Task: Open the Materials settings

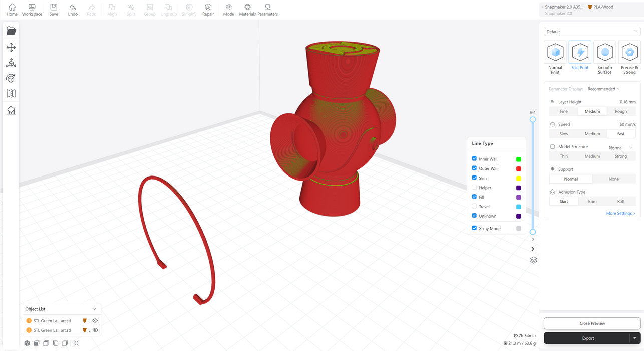Action: point(247,10)
